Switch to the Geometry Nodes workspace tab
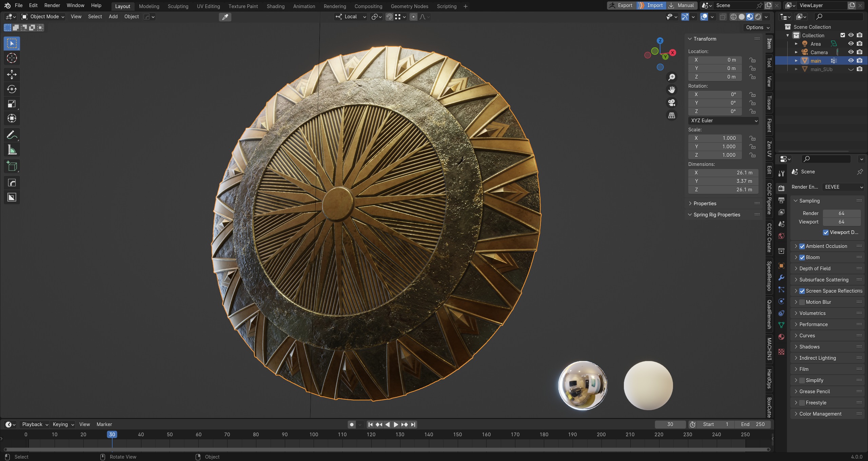The height and width of the screenshot is (461, 868). click(409, 6)
